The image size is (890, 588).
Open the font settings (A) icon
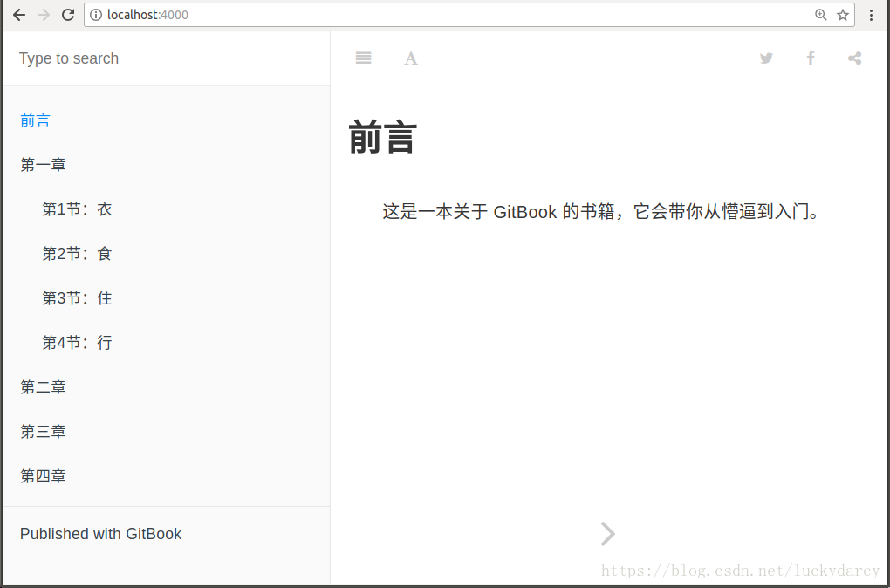[x=410, y=58]
